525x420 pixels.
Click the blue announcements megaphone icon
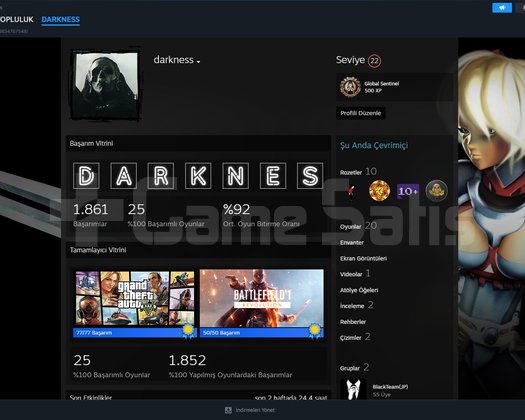pyautogui.click(x=502, y=8)
